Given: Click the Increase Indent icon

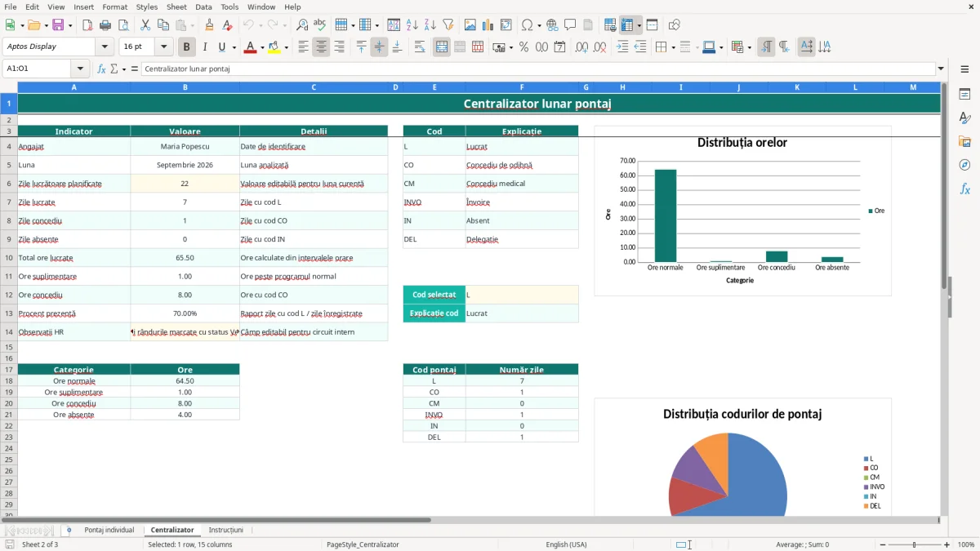Looking at the screenshot, I should pyautogui.click(x=622, y=47).
